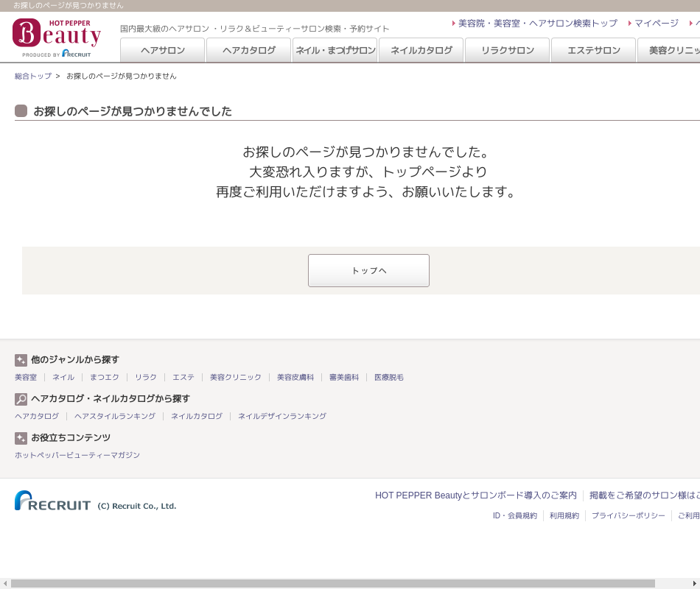
Task: Open ホットペッパービューティーマガジン link
Action: coord(77,455)
